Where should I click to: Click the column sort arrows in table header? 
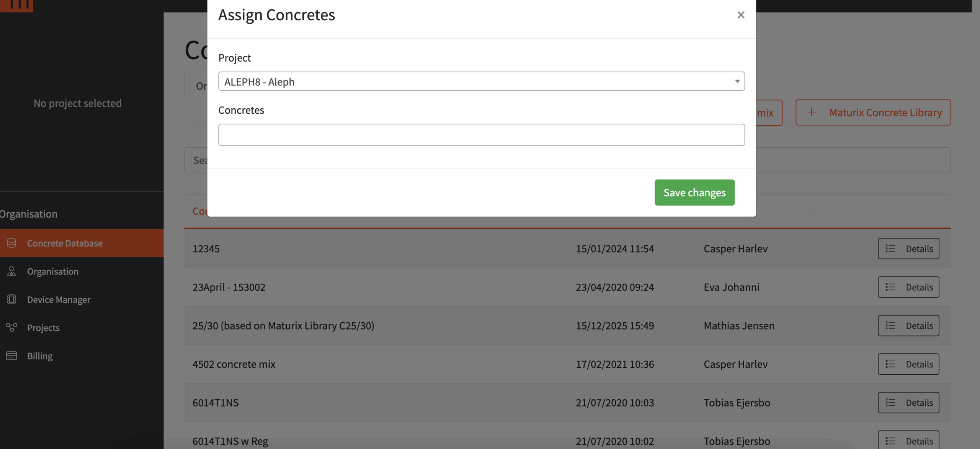coord(813,212)
